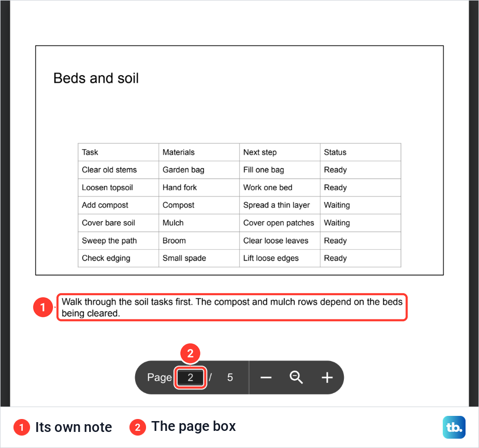Click the "Page" label in the toolbar
This screenshot has height=448, width=479.
[x=159, y=378]
